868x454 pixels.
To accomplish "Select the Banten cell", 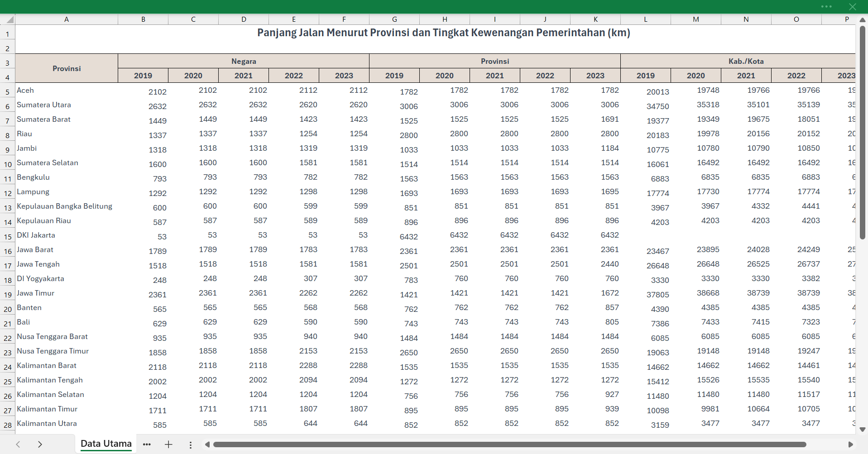I will point(67,307).
